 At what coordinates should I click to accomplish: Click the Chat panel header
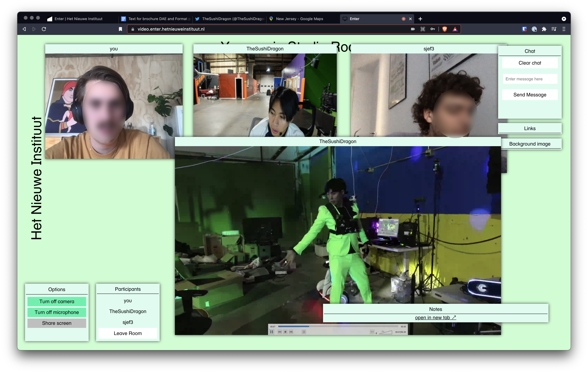[530, 51]
